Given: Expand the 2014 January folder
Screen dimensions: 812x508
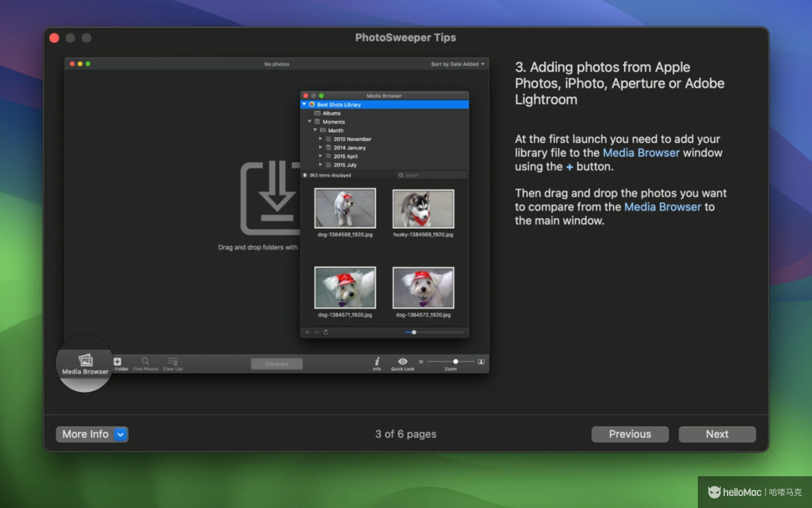Looking at the screenshot, I should (x=321, y=147).
